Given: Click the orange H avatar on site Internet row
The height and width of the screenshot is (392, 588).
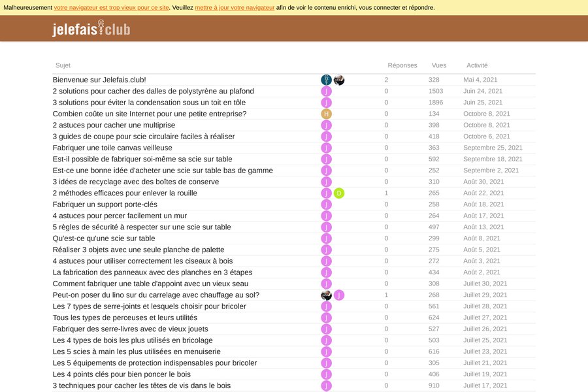Looking at the screenshot, I should click(x=326, y=114).
